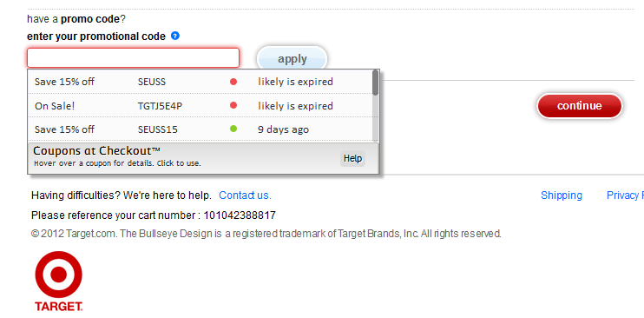The width and height of the screenshot is (644, 318).
Task: Open the Shipping footer link
Action: [x=562, y=195]
